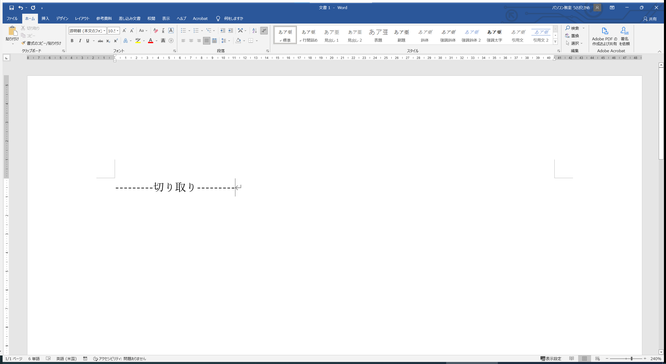Expand the styles gallery
Screen dimensions: 666x364
(x=555, y=42)
